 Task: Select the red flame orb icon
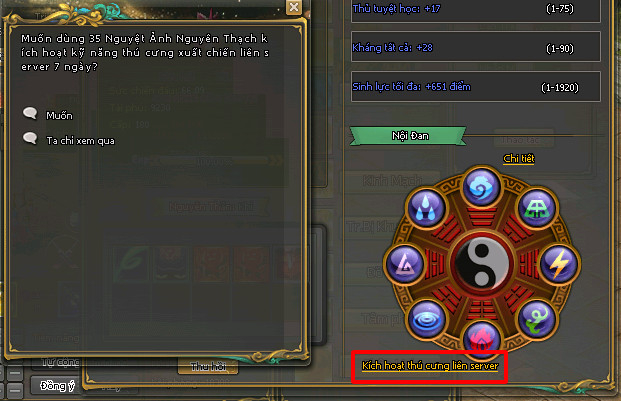pos(481,337)
